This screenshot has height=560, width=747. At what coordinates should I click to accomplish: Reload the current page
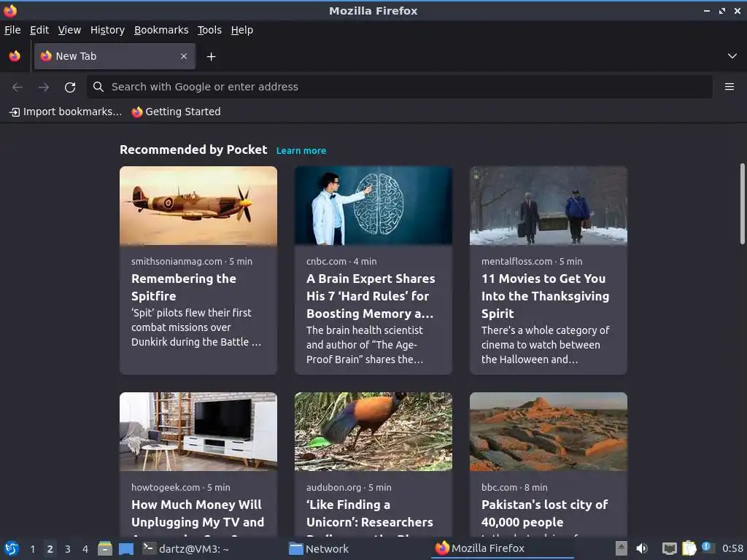[x=70, y=87]
